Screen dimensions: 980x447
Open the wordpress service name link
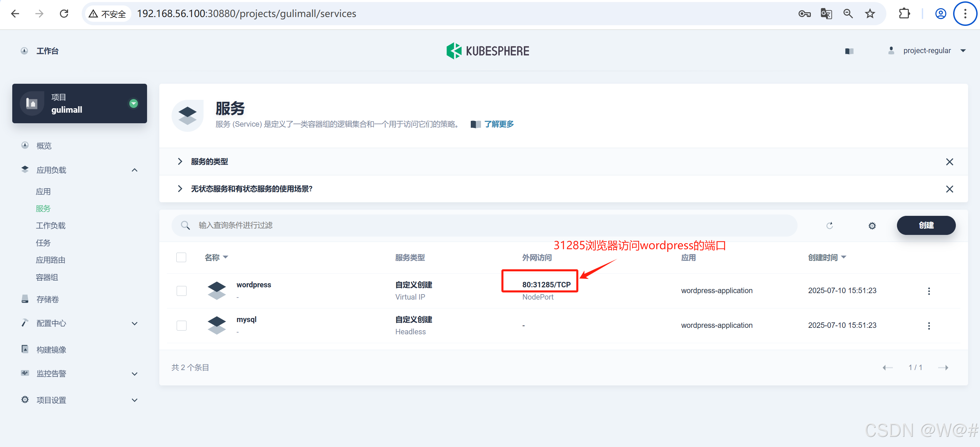click(254, 285)
